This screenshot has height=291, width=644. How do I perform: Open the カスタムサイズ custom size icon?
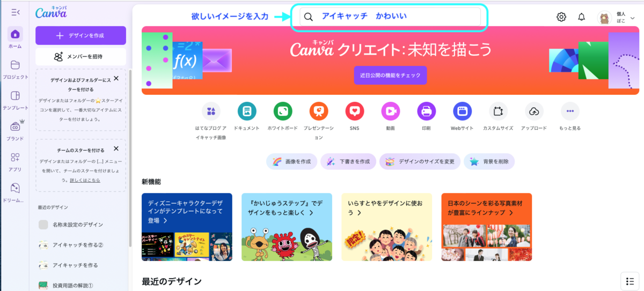click(x=498, y=111)
